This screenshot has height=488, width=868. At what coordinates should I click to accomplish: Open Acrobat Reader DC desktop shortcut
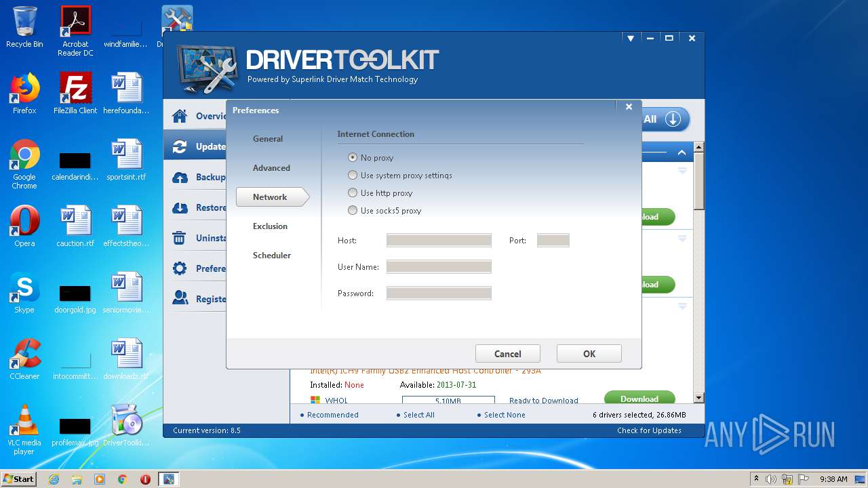[75, 31]
